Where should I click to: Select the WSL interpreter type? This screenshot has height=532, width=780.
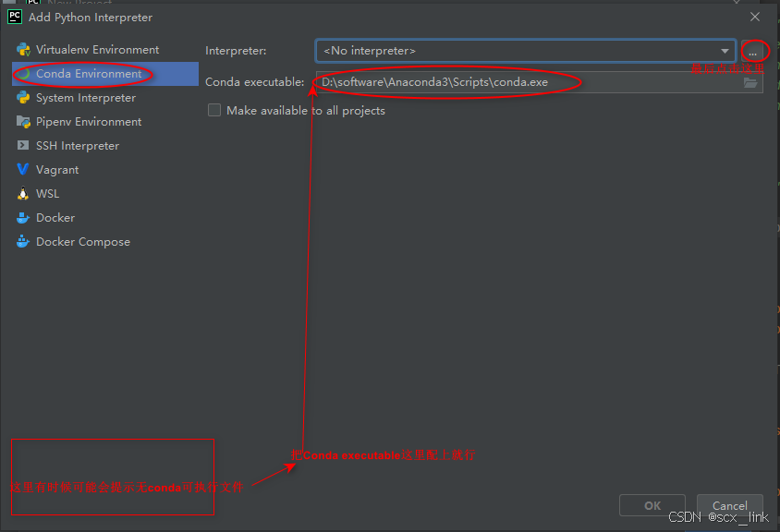(x=105, y=193)
